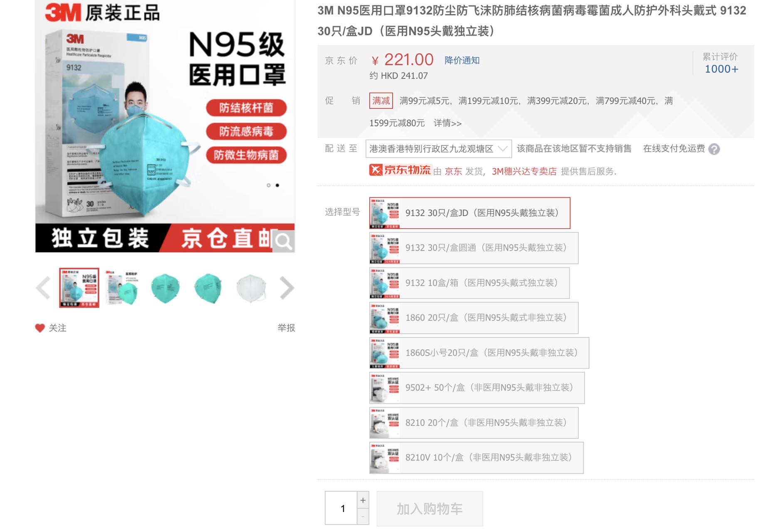Viewport: 763px width, 532px height.
Task: Increase quantity with the plus stepper
Action: (x=363, y=500)
